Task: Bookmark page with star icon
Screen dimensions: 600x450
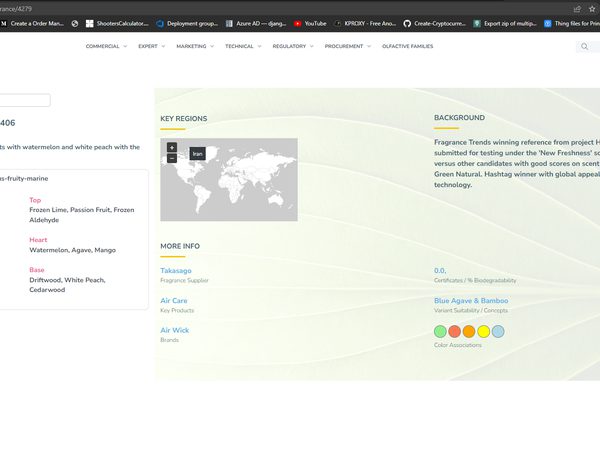Action: point(592,8)
